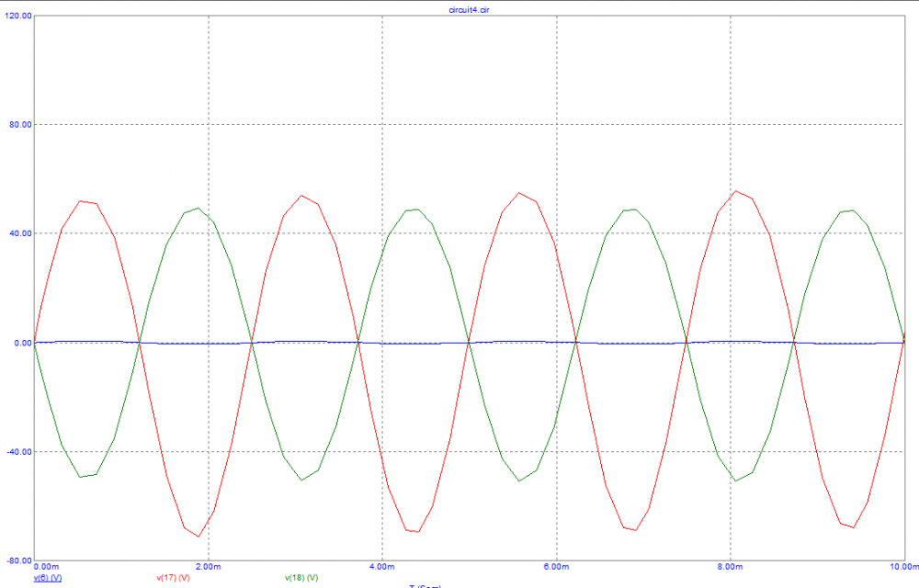The width and height of the screenshot is (919, 588).
Task: Click the -40.00 y-axis label
Action: click(18, 452)
